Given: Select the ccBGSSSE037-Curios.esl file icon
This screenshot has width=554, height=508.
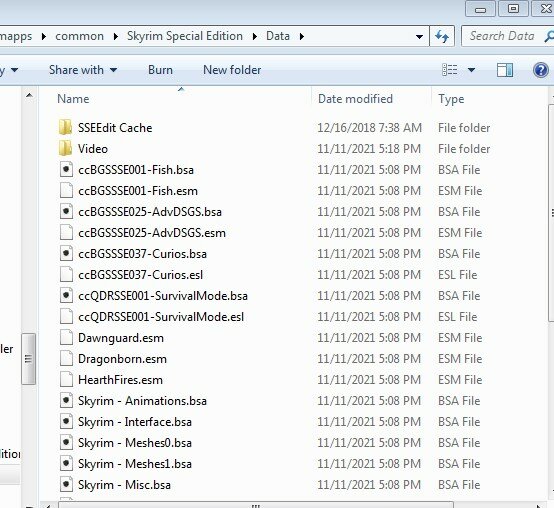Looking at the screenshot, I should pos(66,274).
